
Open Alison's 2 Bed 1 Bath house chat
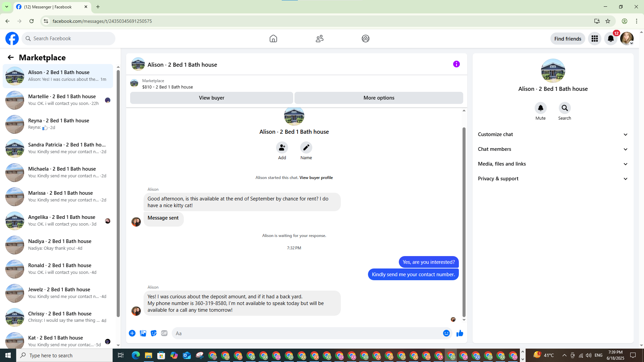click(x=58, y=76)
